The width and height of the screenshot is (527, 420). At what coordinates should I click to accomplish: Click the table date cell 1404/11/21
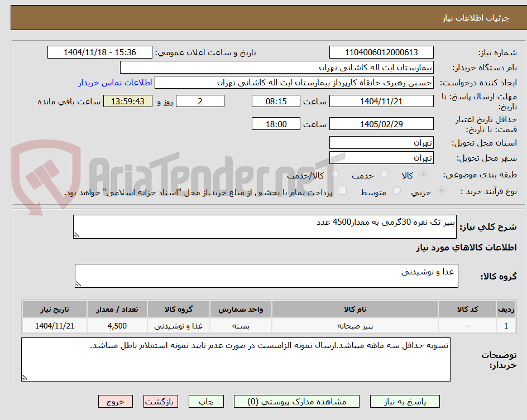55,326
